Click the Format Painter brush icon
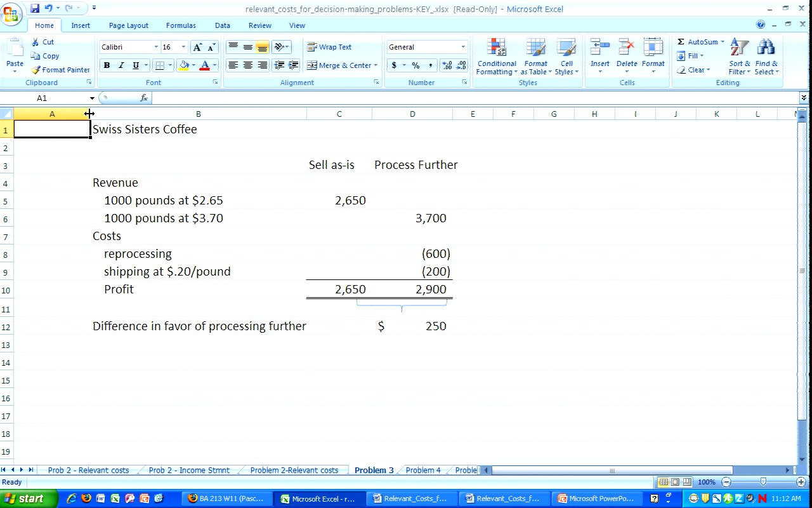The width and height of the screenshot is (812, 508). 36,70
